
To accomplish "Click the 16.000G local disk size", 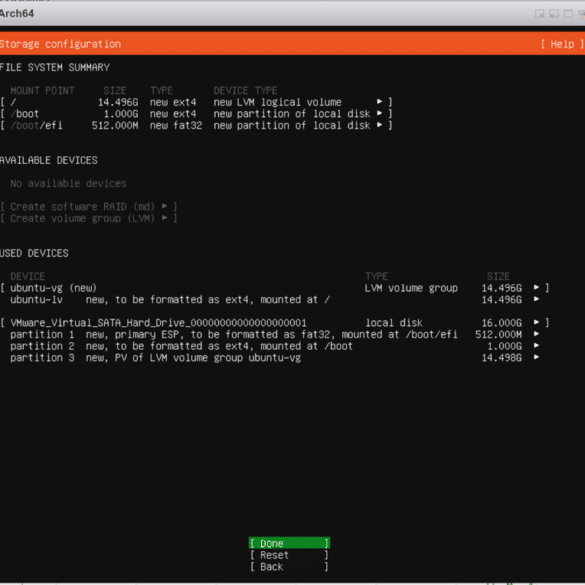I will click(501, 323).
